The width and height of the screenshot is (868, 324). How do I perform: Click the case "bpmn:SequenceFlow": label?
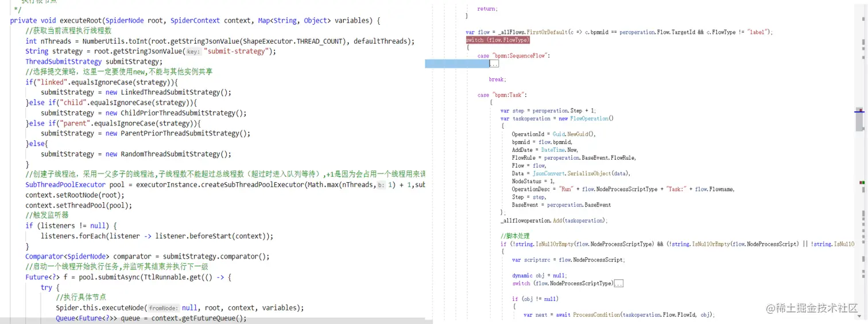pos(514,56)
